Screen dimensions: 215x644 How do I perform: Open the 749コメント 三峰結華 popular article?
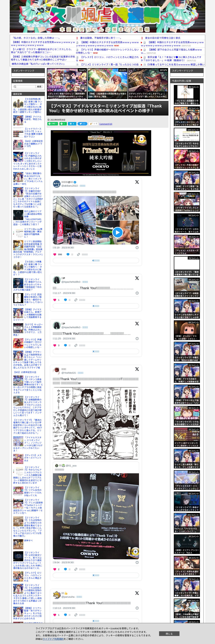187,609
